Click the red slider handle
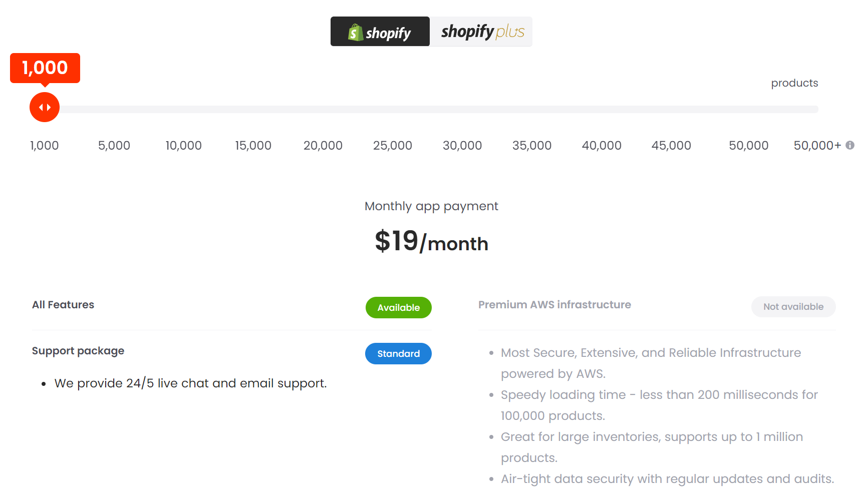Image resolution: width=858 pixels, height=504 pixels. click(x=45, y=107)
